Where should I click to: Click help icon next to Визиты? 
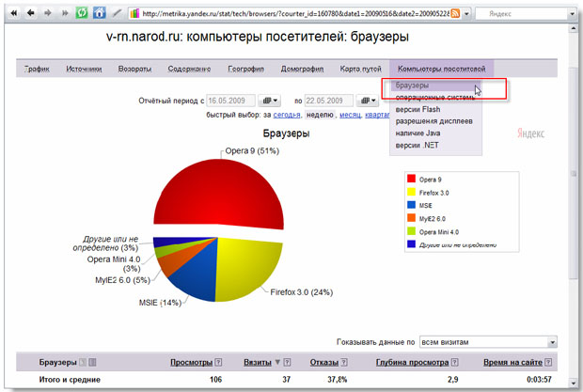(x=287, y=362)
